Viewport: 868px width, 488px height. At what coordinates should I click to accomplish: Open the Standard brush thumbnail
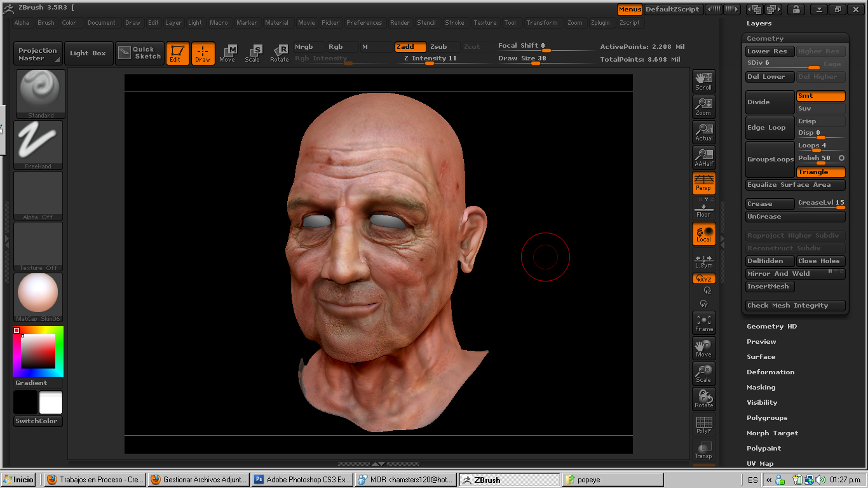pos(38,93)
